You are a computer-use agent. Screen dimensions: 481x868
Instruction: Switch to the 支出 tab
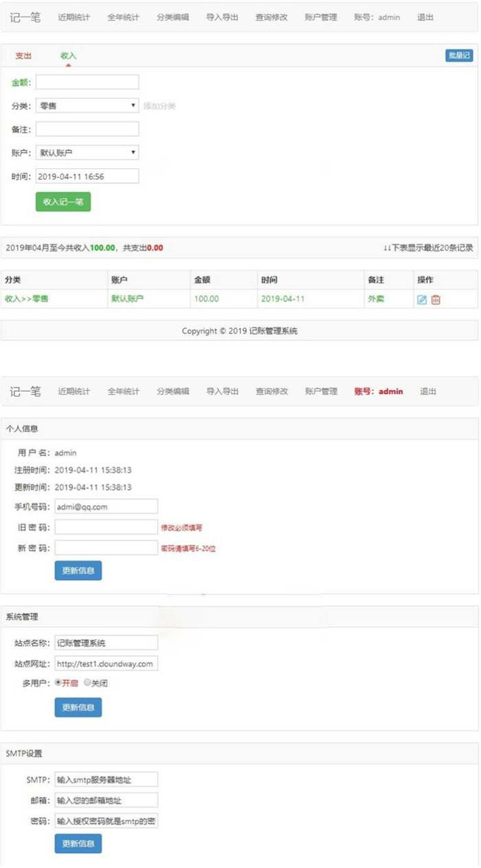click(x=23, y=56)
